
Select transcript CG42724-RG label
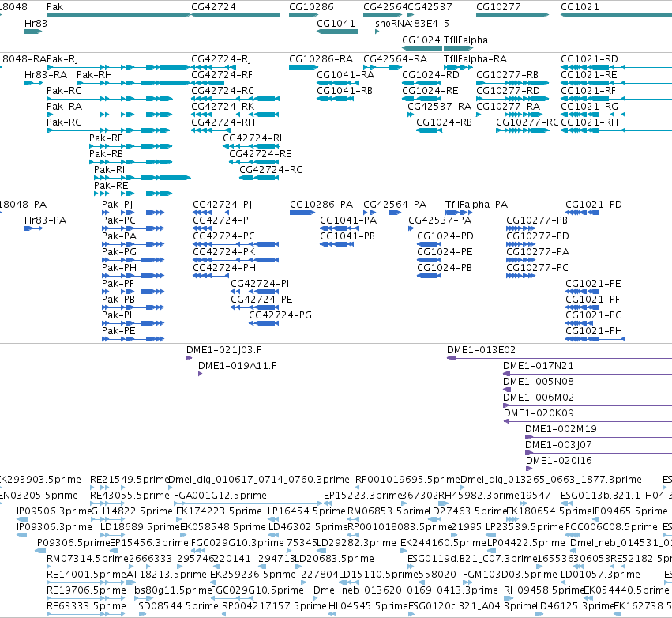272,170
